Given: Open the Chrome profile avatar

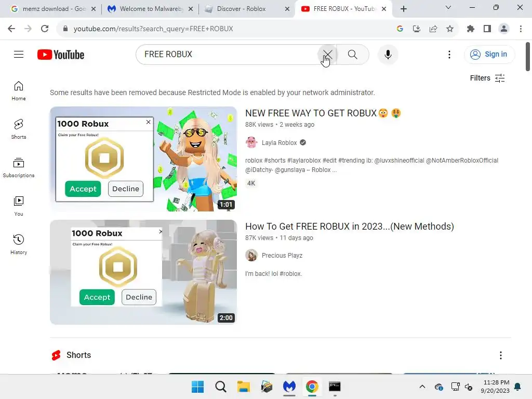Looking at the screenshot, I should coord(504,29).
